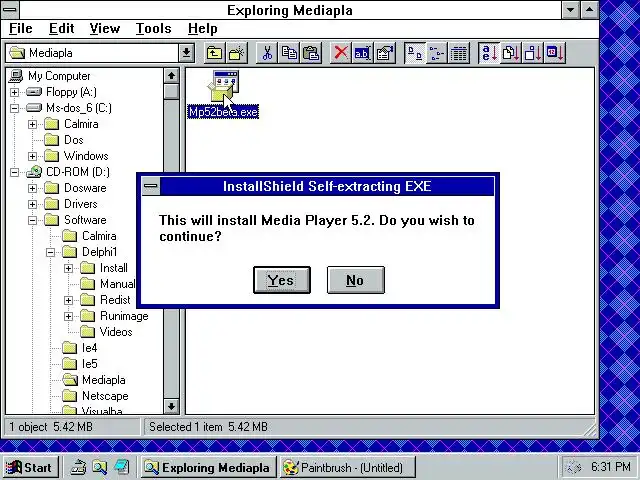Open the InstallShield dialog system menu
640x480 pixels.
coord(151,186)
